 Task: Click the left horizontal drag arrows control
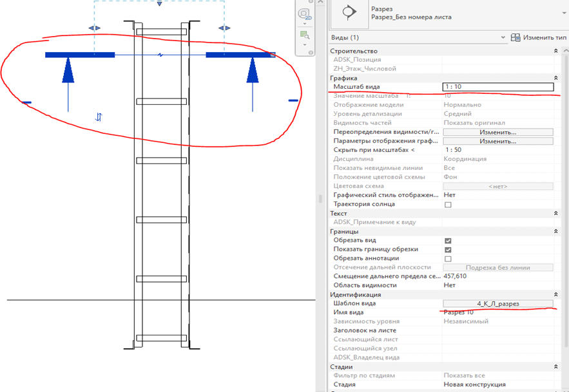94,28
